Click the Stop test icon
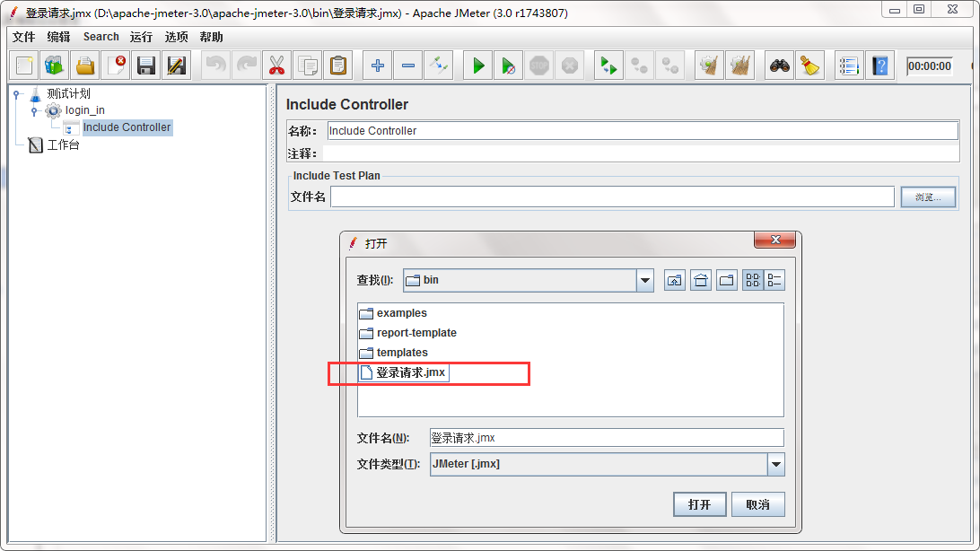 539,65
